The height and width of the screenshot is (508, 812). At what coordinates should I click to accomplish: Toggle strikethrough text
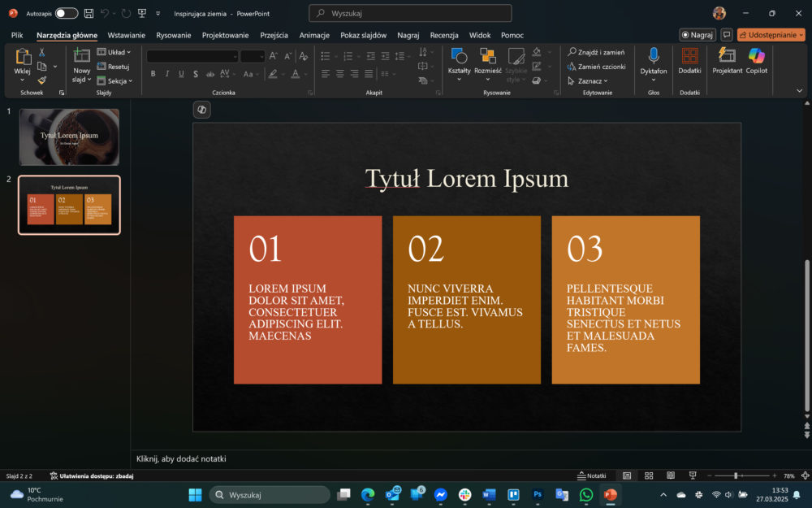pyautogui.click(x=210, y=74)
